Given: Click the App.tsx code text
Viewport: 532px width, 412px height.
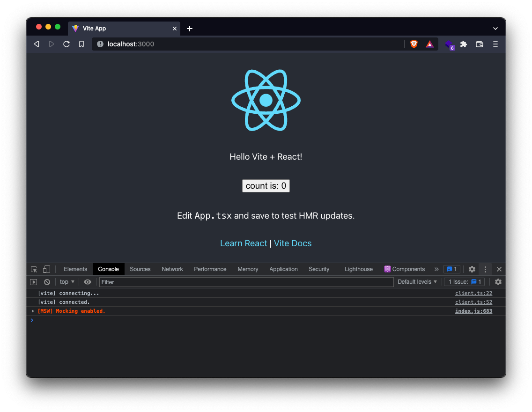Looking at the screenshot, I should (x=213, y=216).
